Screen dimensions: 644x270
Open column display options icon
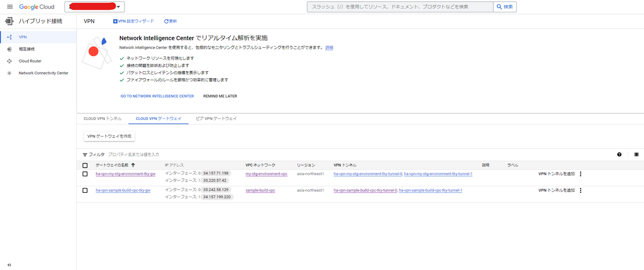636,154
